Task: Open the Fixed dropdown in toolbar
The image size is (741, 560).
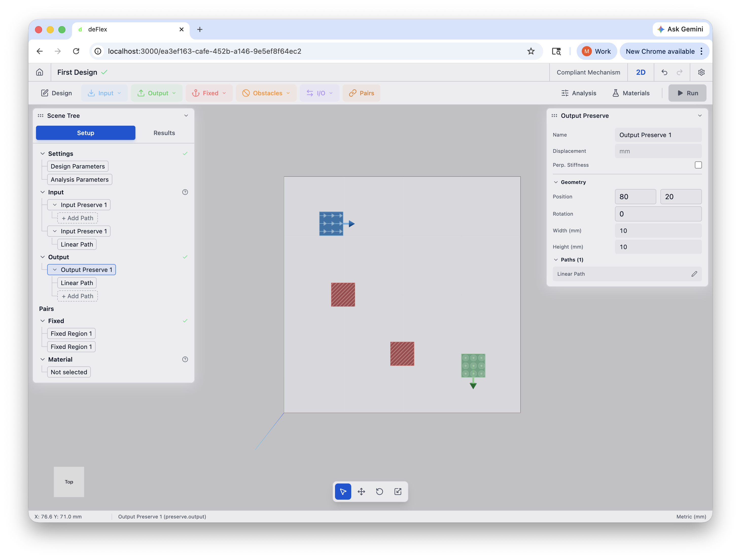Action: pos(209,93)
